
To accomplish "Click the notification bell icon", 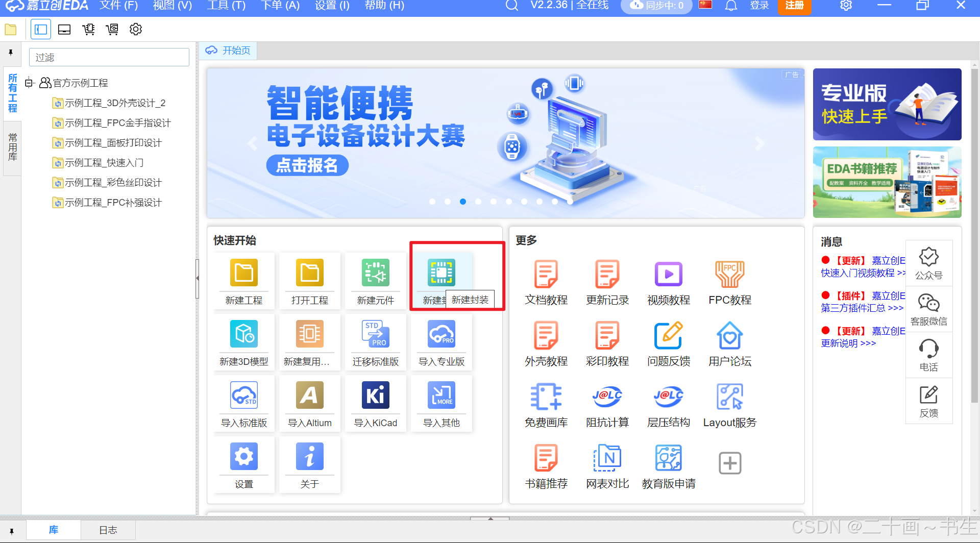I will (x=731, y=6).
